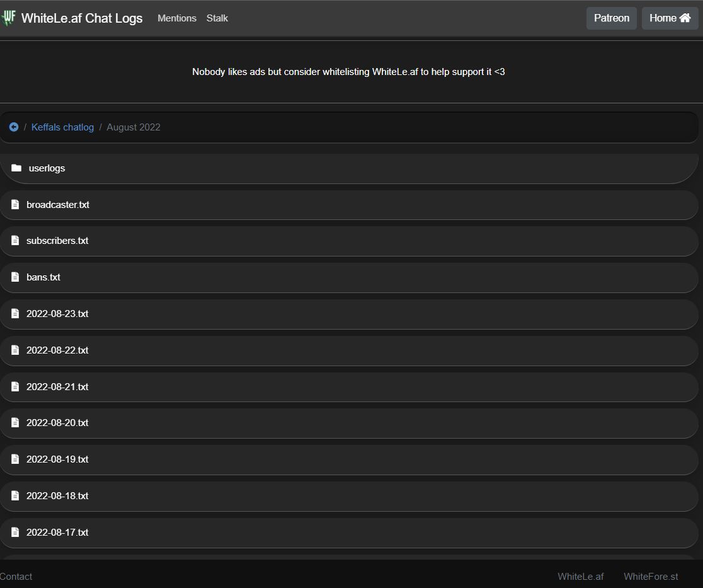Click the file icon beside 2022-08-18.txt
Screen dimensions: 703x588
coord(15,495)
